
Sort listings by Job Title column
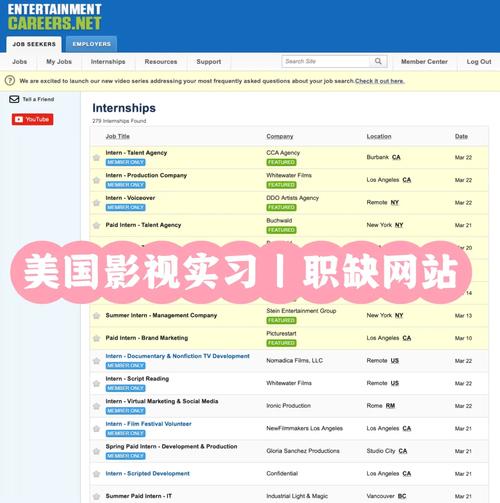tap(117, 136)
